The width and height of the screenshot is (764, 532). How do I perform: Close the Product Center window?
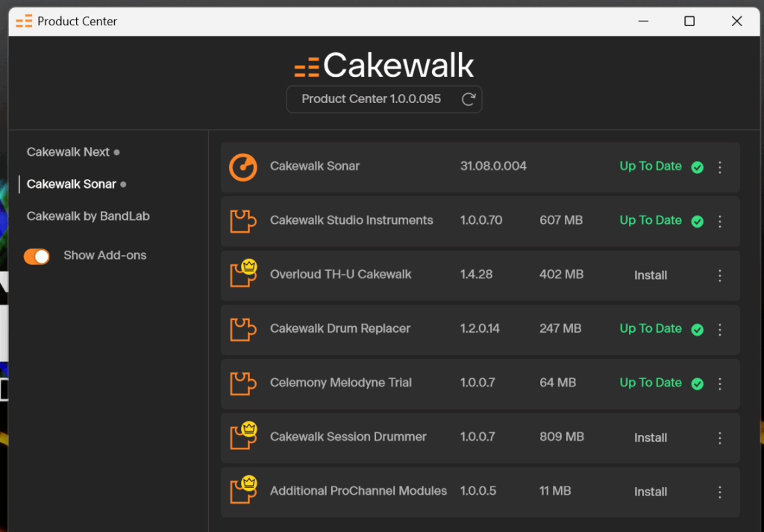pos(736,21)
